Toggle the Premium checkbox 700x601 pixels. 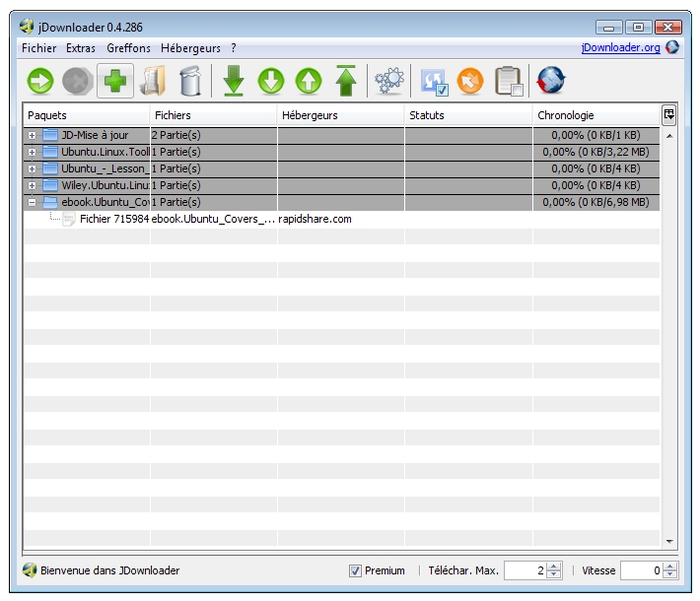[355, 570]
